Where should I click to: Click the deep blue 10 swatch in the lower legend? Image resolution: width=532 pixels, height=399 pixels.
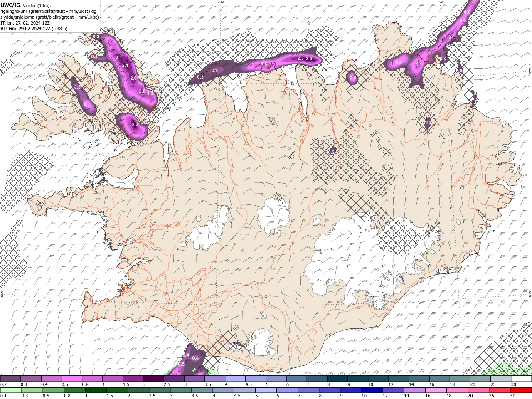point(372,390)
